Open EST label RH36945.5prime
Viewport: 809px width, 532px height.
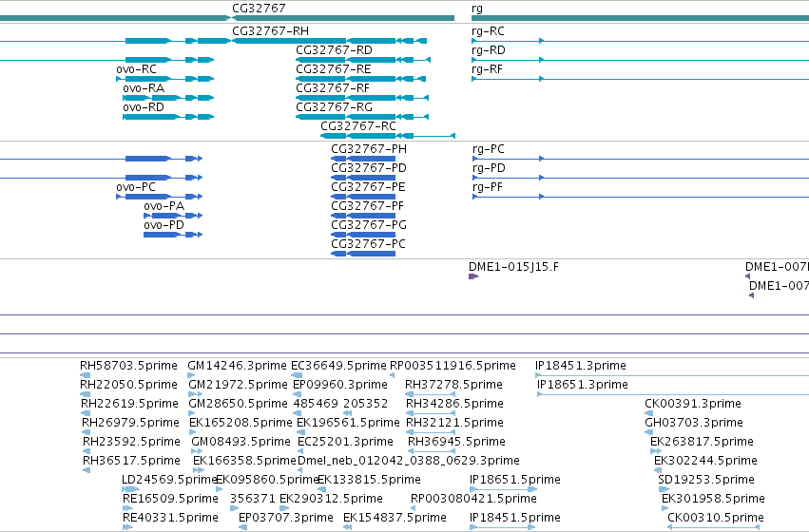456,442
